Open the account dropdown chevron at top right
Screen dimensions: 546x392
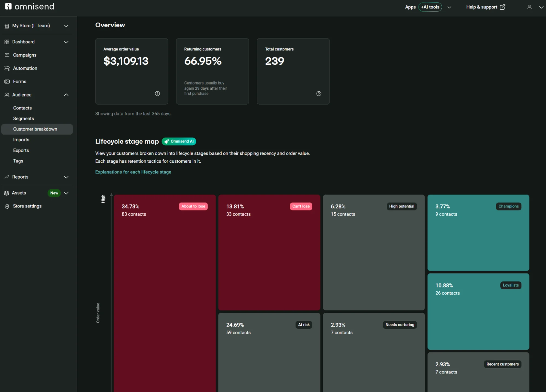click(x=541, y=7)
